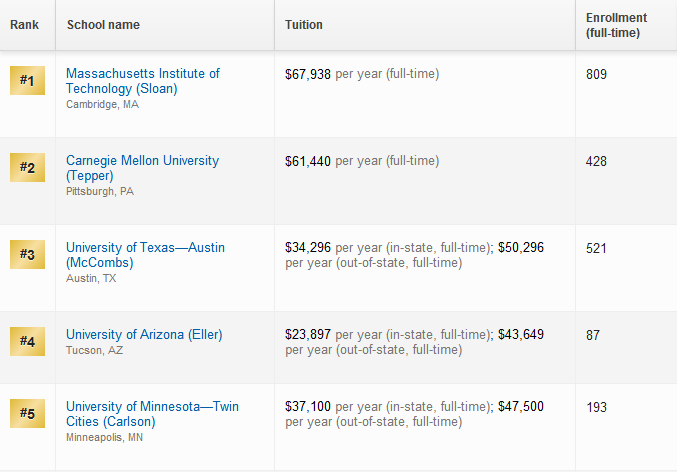
Task: Click MIT's $67,938 tuition value
Action: click(308, 74)
